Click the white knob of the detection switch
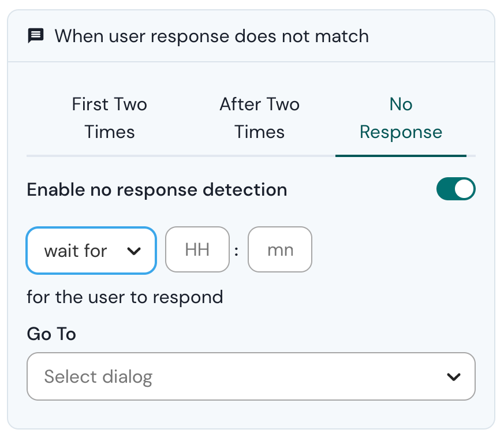 click(x=464, y=189)
